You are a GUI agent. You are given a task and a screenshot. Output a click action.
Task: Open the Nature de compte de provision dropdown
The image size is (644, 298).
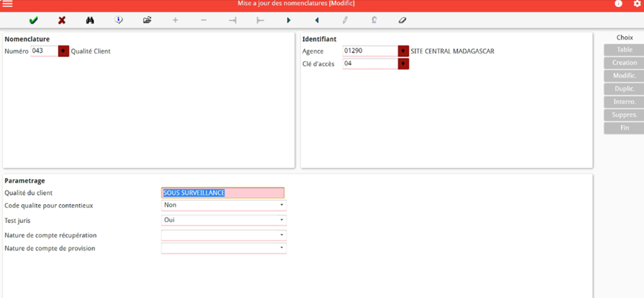(282, 248)
